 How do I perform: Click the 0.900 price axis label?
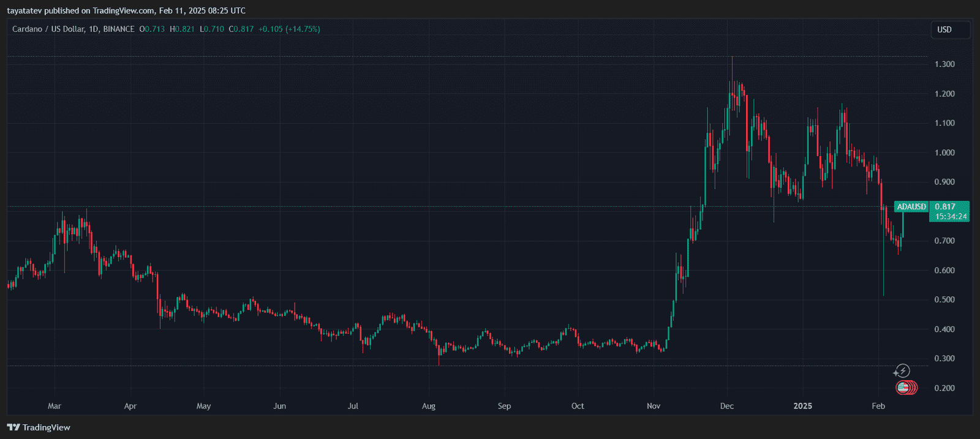[944, 182]
